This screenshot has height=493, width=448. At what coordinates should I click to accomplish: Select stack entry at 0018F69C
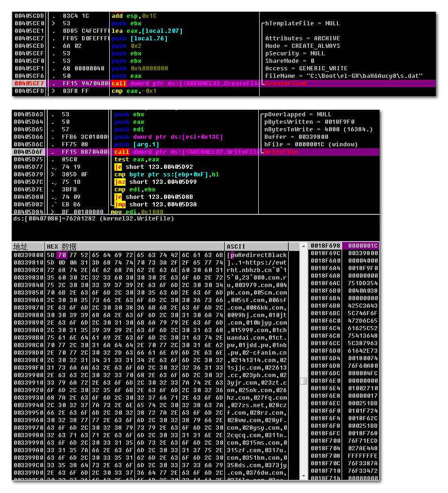click(x=344, y=253)
